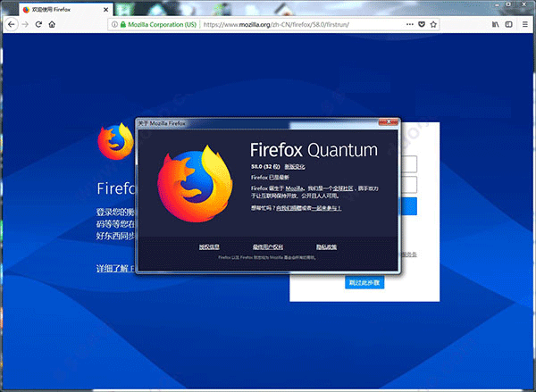
Task: Click the Firefox favicon on the tab
Action: coord(26,10)
